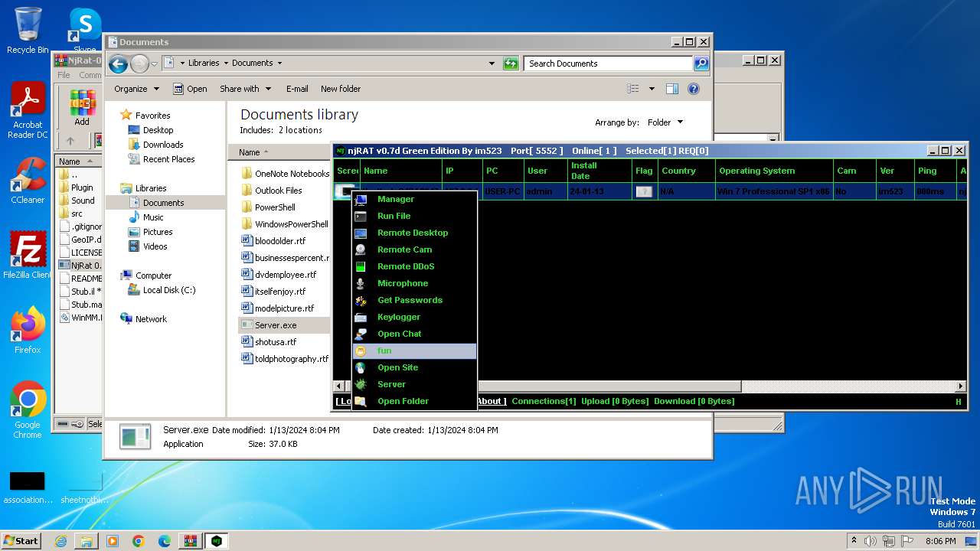Click the Explorer Back arrow button
The height and width of the screenshot is (551, 980).
118,64
